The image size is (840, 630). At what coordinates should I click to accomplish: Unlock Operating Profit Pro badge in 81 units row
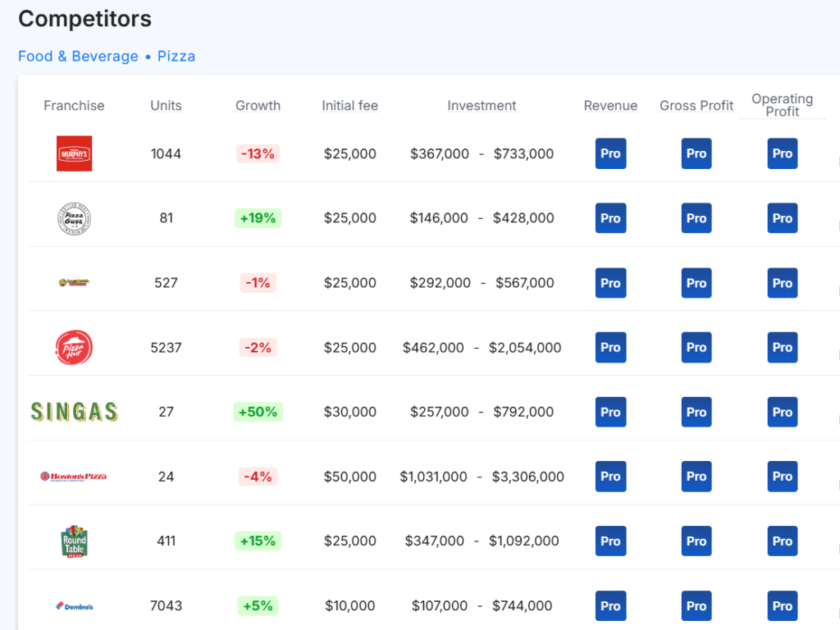782,218
